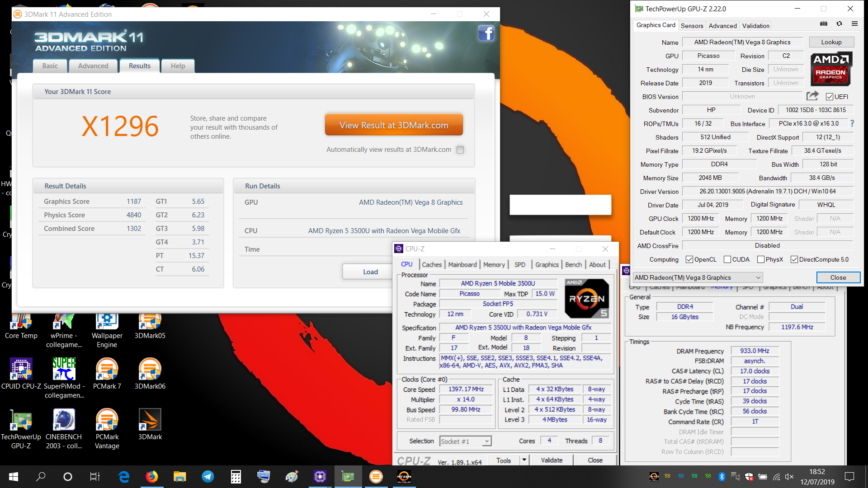Click the Cortana circle on the taskbar
Viewport: 868px width, 488px height.
pos(68,477)
